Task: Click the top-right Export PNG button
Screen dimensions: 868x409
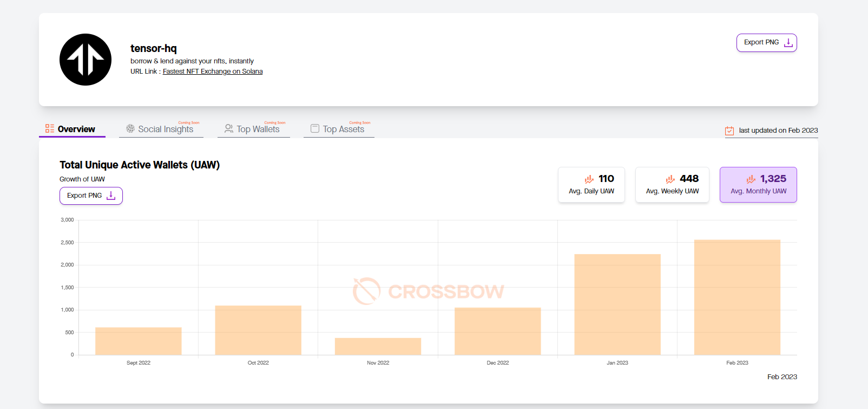Action: (767, 43)
